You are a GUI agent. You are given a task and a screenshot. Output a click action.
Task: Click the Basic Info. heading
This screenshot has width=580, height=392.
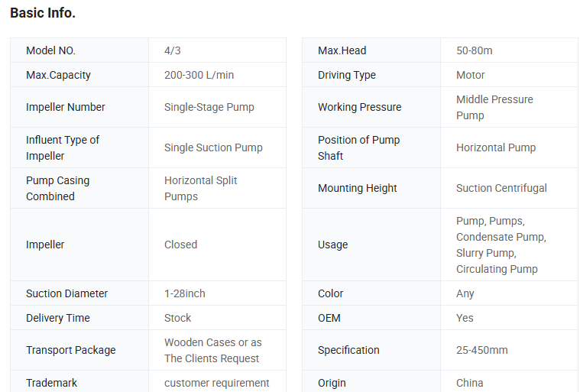tap(43, 13)
